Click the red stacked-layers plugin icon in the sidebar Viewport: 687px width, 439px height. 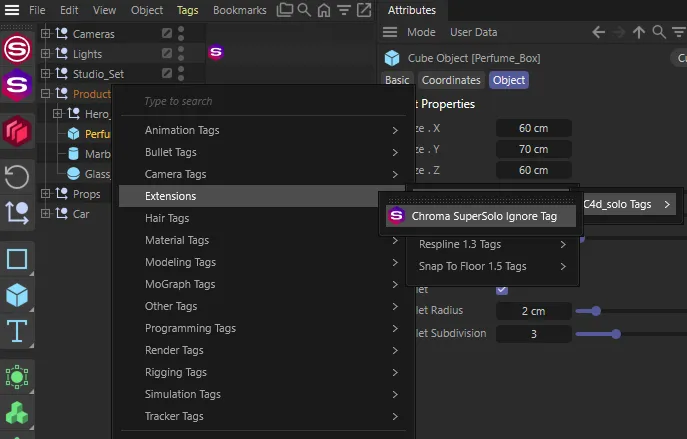(17, 131)
